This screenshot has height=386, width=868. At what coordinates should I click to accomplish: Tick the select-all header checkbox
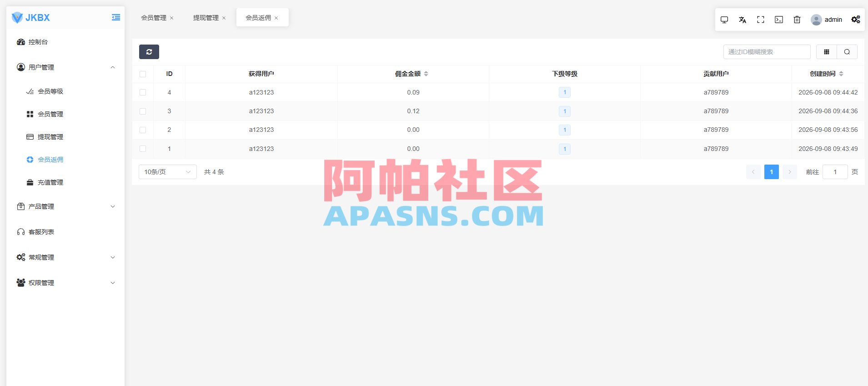tap(143, 74)
